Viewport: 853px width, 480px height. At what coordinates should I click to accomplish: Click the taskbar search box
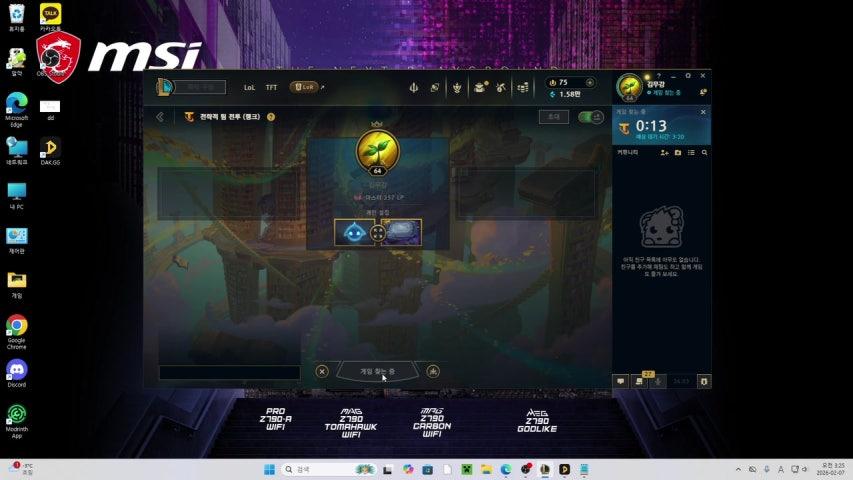[x=330, y=469]
